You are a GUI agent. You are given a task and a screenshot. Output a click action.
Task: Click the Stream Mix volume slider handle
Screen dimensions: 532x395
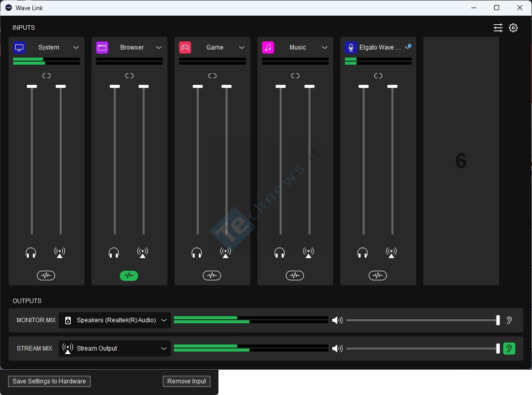click(498, 349)
